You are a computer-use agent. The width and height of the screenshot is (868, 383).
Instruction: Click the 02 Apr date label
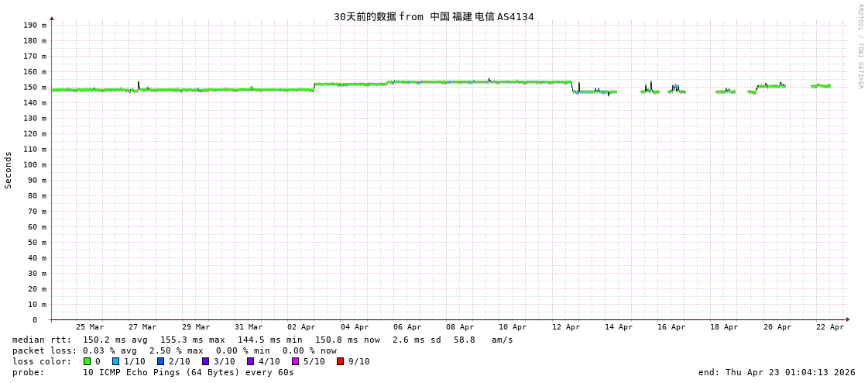coord(301,327)
